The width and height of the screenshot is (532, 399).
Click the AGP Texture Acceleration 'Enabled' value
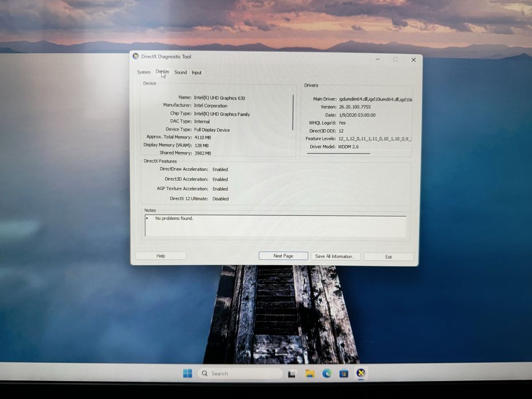(x=220, y=189)
